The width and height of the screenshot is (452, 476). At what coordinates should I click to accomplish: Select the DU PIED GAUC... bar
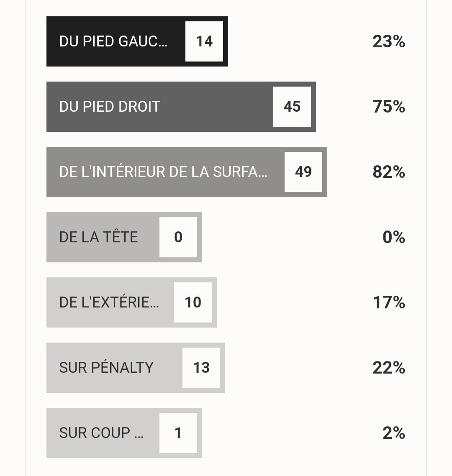[137, 41]
